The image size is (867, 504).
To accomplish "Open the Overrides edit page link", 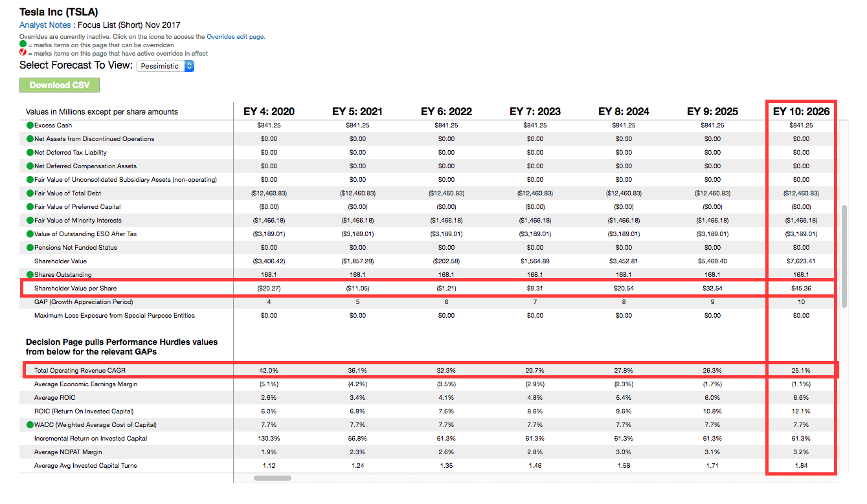I will click(235, 37).
